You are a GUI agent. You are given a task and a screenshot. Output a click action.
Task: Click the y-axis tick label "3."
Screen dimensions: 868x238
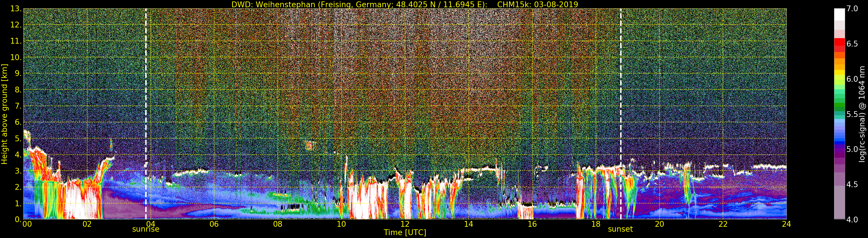pos(19,171)
